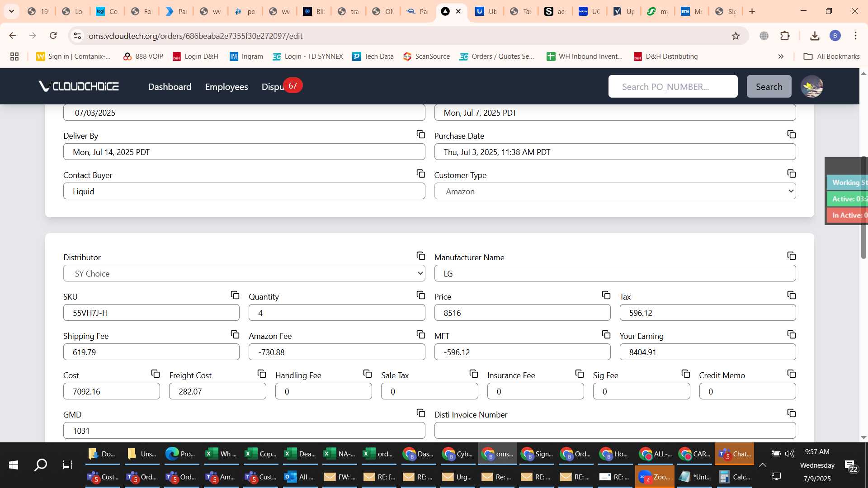This screenshot has width=868, height=488.
Task: Click the Search button
Action: click(x=769, y=87)
